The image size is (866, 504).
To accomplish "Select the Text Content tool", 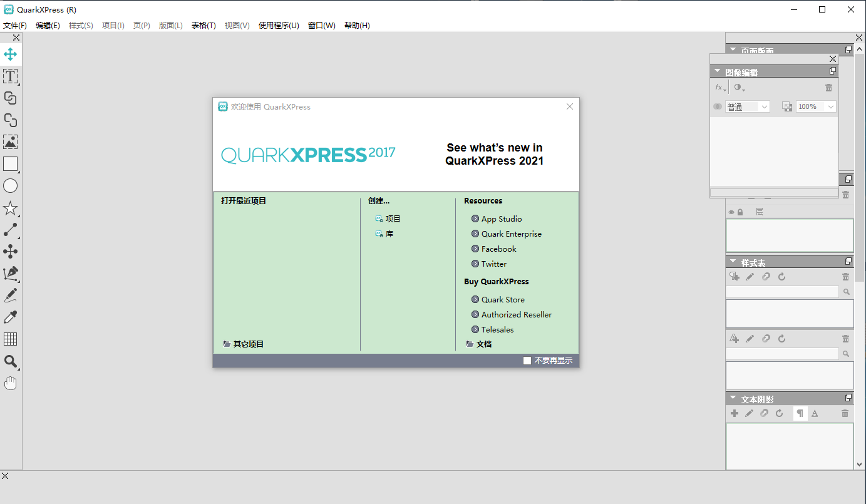I will 10,76.
